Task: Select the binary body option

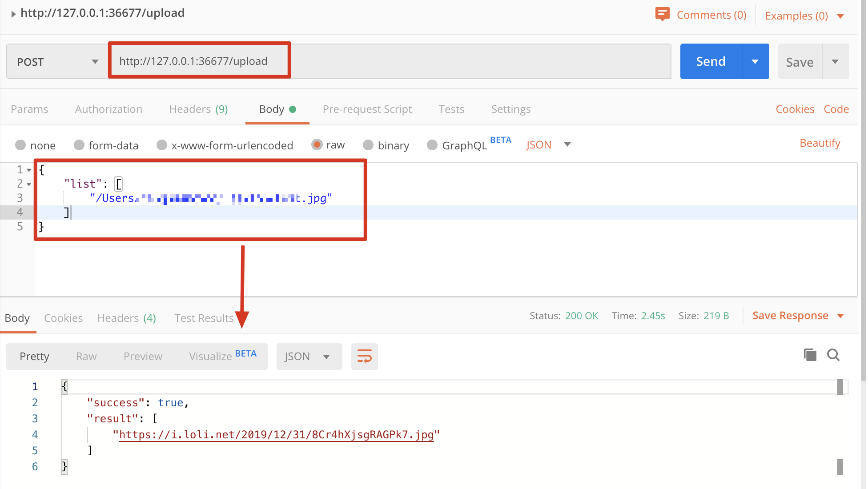Action: click(368, 145)
